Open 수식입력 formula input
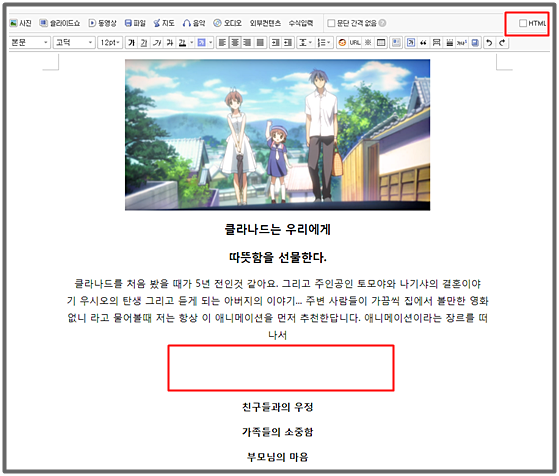The image size is (559, 476). [301, 23]
